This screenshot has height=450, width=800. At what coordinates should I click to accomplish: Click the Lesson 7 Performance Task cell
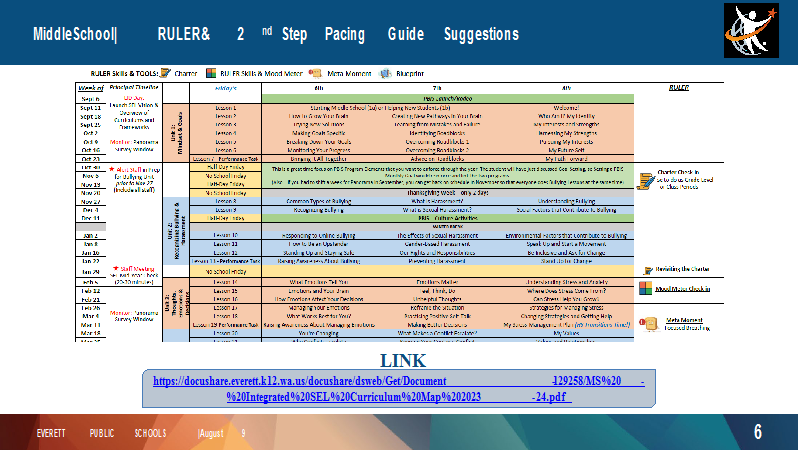pos(226,159)
